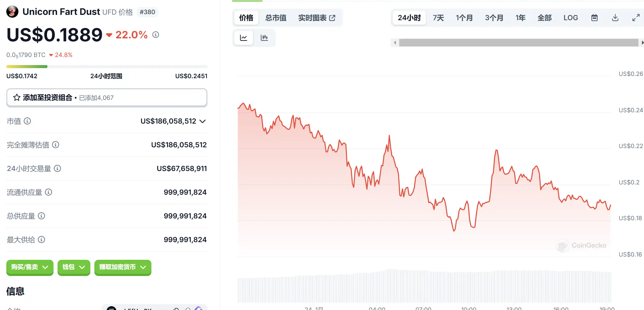Screen dimensions: 644x310
Task: Open the 实时图表 external link
Action: point(317,18)
